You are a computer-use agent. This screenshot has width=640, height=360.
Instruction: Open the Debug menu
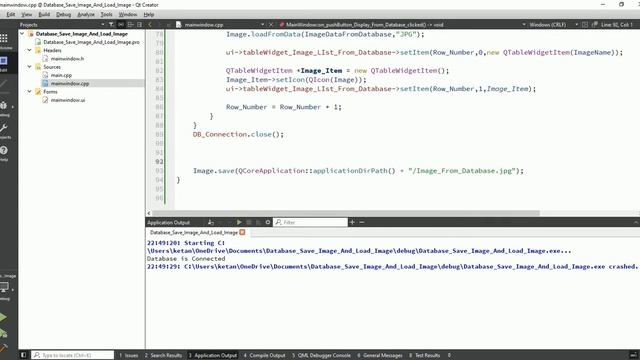tap(63, 14)
